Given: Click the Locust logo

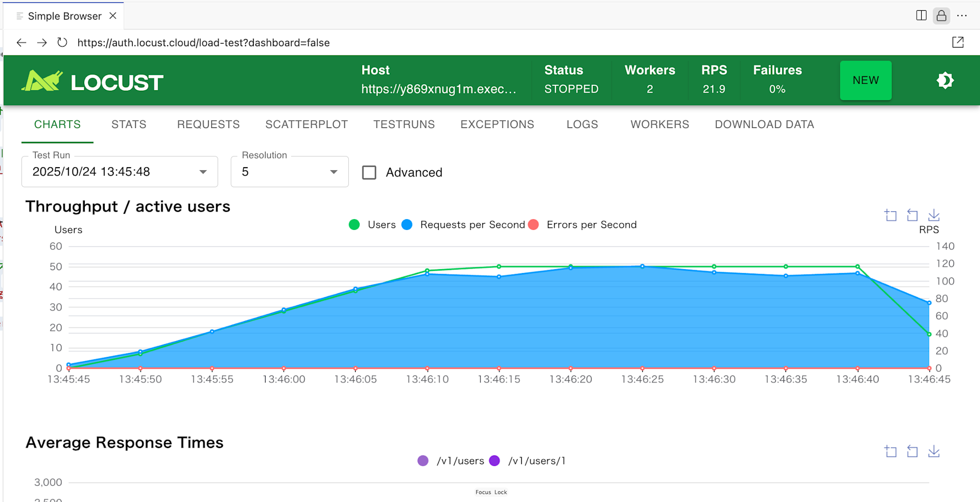Looking at the screenshot, I should coord(93,81).
